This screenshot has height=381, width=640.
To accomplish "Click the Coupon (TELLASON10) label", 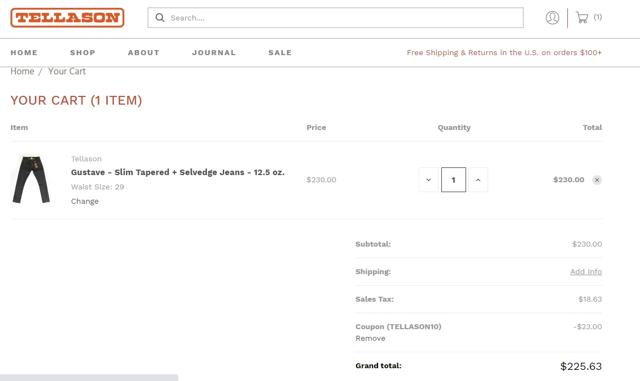I will [x=398, y=327].
